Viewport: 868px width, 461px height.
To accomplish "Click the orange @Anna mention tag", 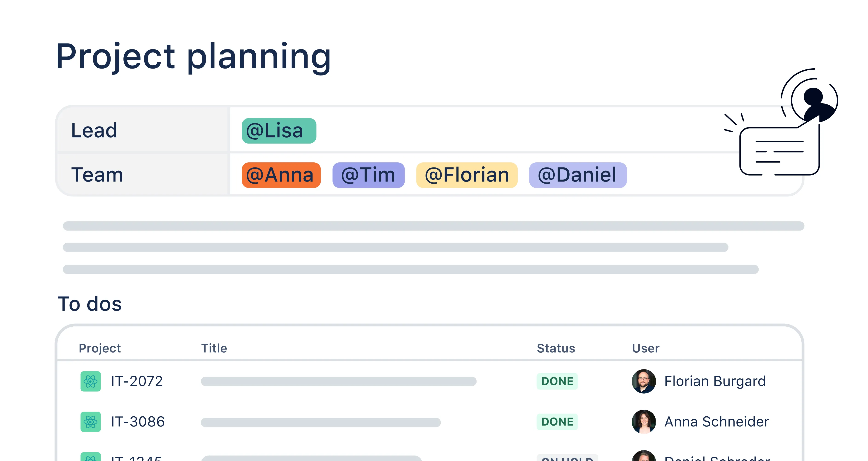I will tap(281, 175).
